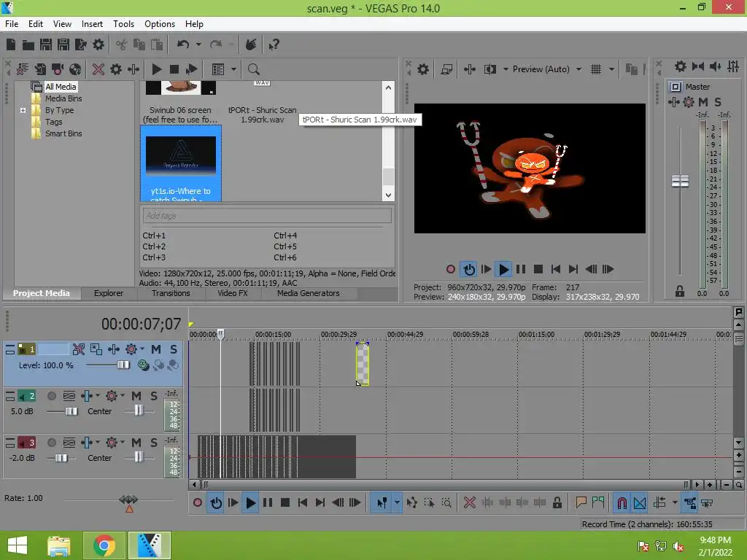Screen dimensions: 747x560
Task: Open the File menu
Action: coord(12,24)
